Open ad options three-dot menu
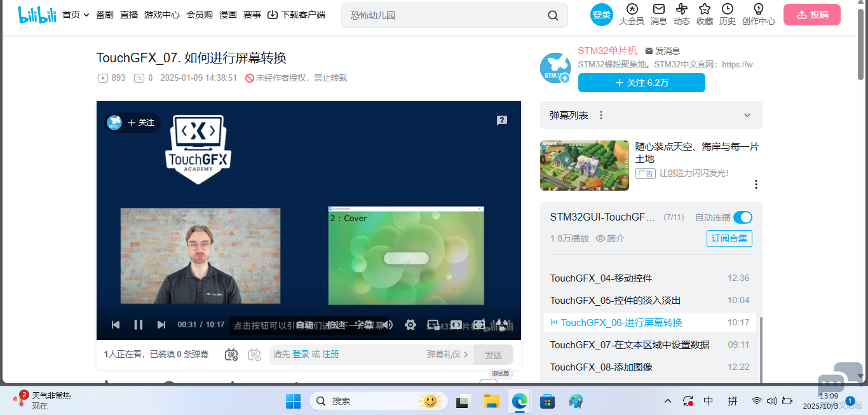 (756, 184)
